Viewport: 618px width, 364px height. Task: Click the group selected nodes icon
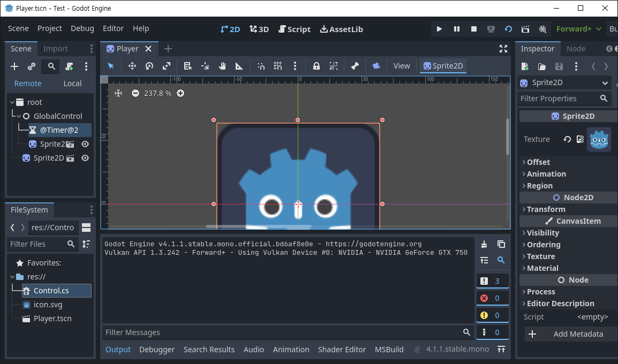click(334, 66)
